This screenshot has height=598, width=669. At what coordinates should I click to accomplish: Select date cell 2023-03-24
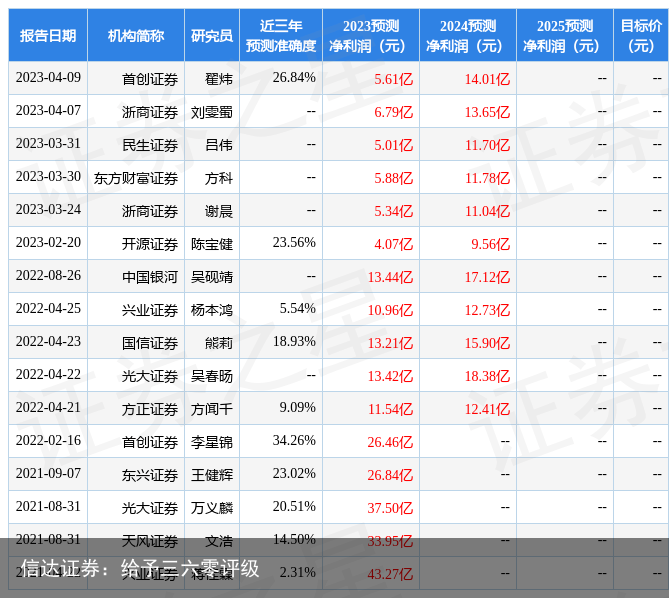point(48,209)
